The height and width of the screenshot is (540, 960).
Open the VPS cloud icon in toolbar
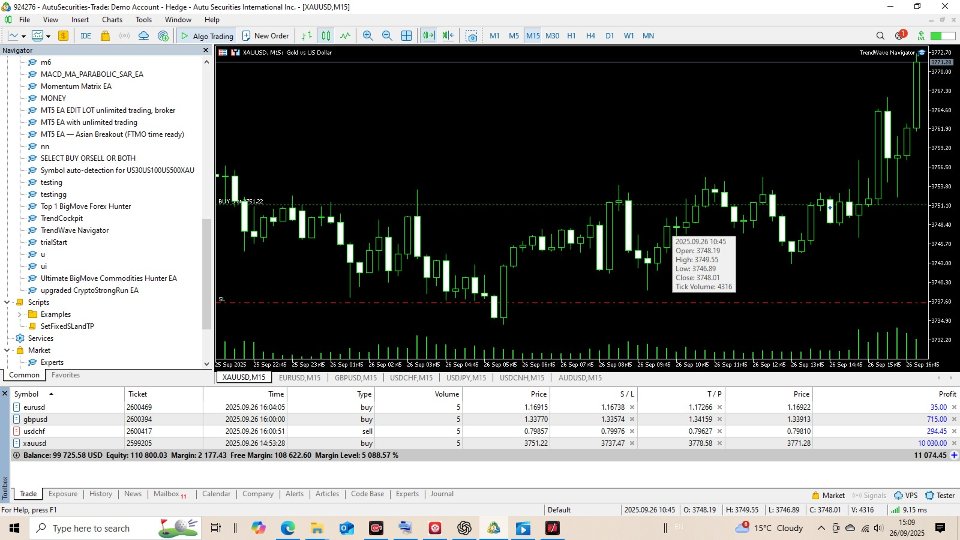pyautogui.click(x=143, y=36)
